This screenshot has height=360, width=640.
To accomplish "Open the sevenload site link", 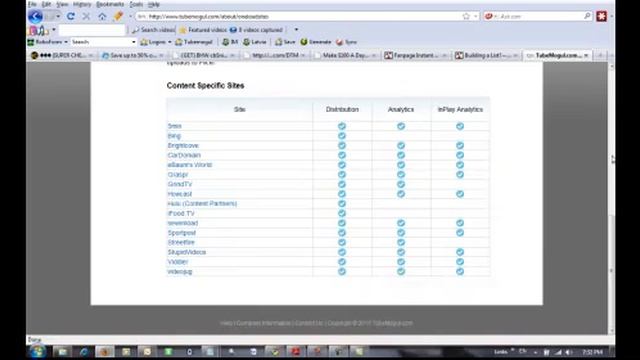I will click(183, 223).
